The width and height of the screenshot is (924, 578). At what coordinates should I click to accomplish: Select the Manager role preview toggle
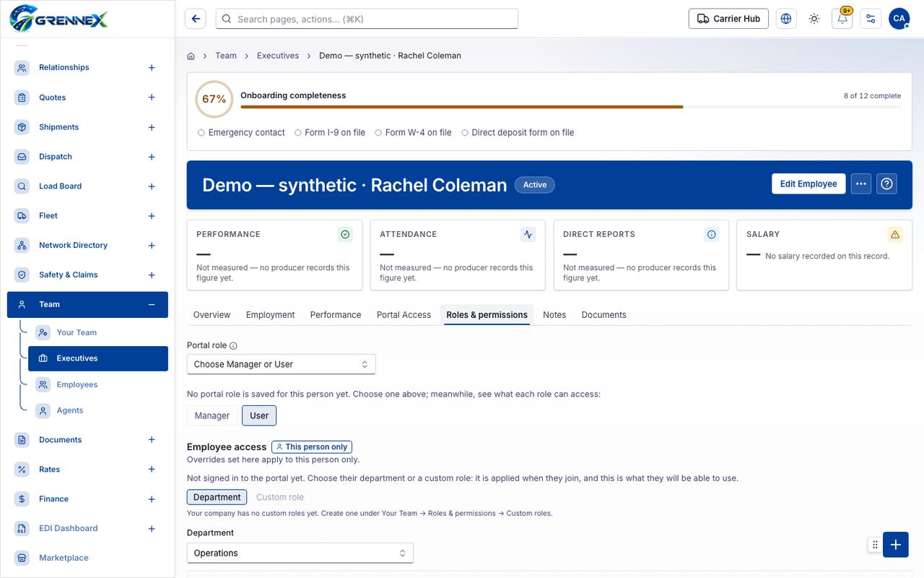click(x=212, y=415)
